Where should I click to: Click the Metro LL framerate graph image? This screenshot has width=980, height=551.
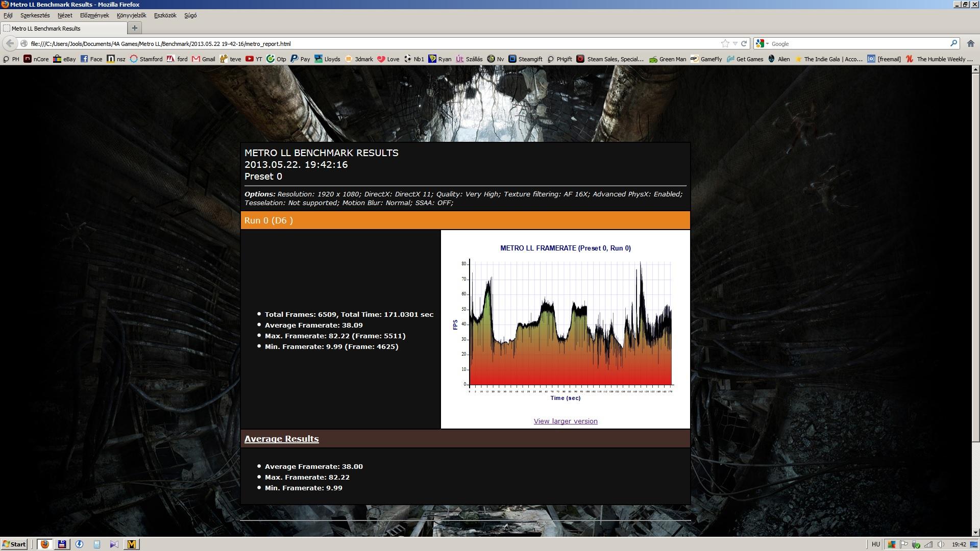pyautogui.click(x=566, y=322)
